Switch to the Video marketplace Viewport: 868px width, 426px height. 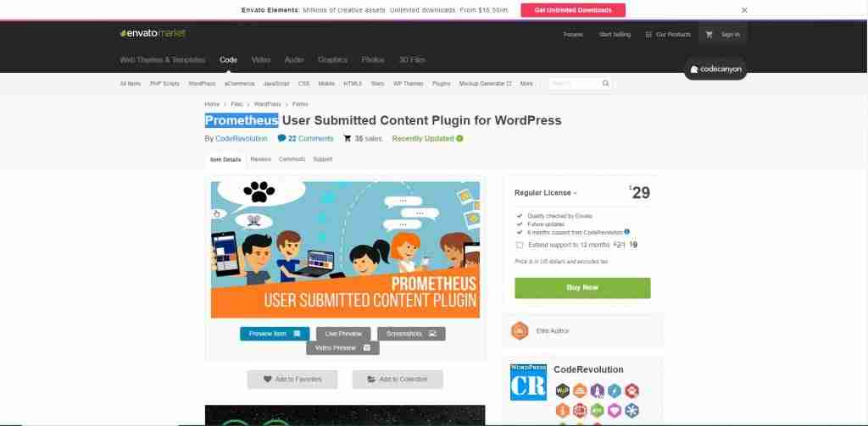(x=261, y=60)
